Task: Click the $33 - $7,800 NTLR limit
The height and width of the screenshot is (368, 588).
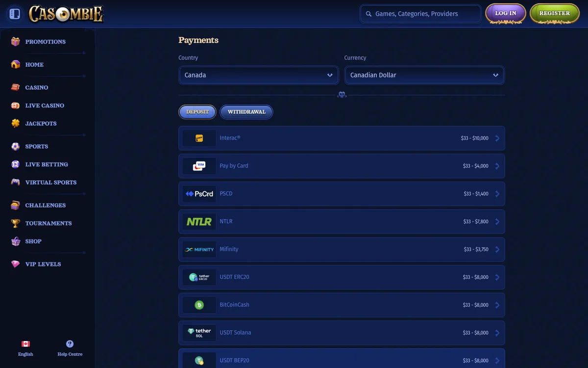Action: click(x=476, y=222)
